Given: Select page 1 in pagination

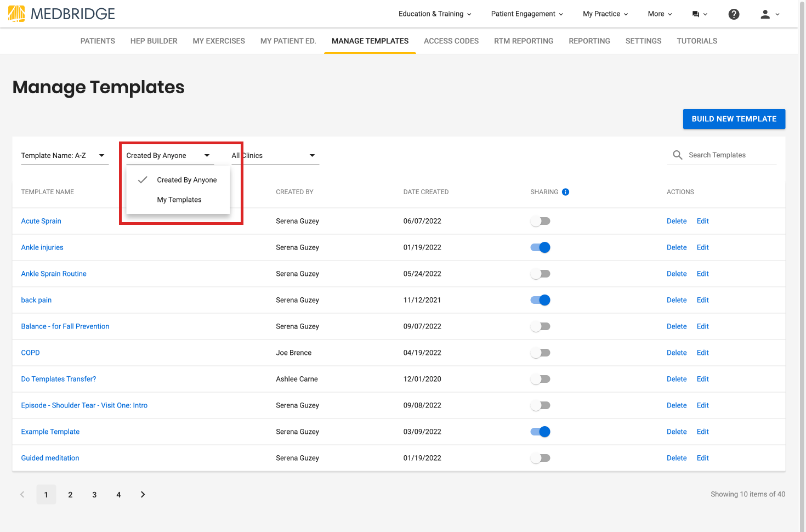Looking at the screenshot, I should [x=46, y=495].
